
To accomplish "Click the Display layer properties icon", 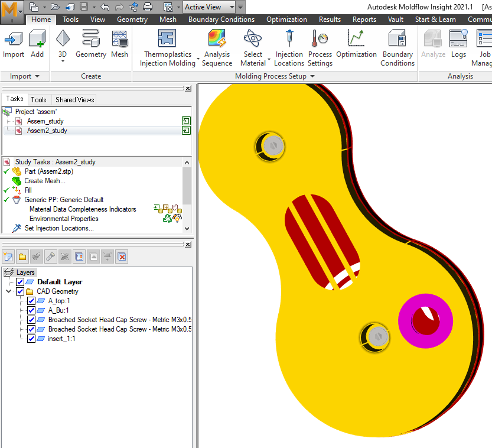I will [x=79, y=257].
